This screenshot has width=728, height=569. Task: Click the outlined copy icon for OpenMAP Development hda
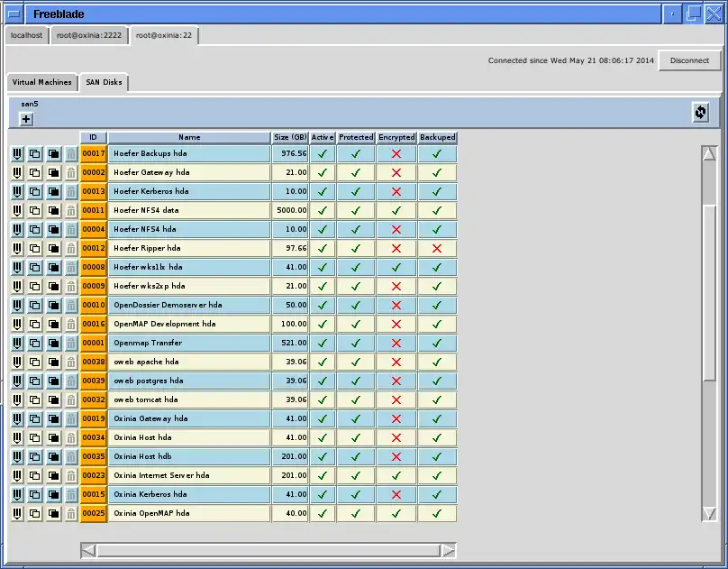coord(35,325)
